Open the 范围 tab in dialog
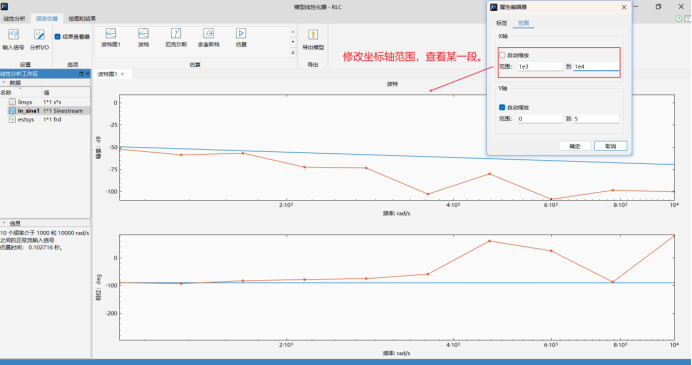The height and width of the screenshot is (365, 692). coord(523,23)
